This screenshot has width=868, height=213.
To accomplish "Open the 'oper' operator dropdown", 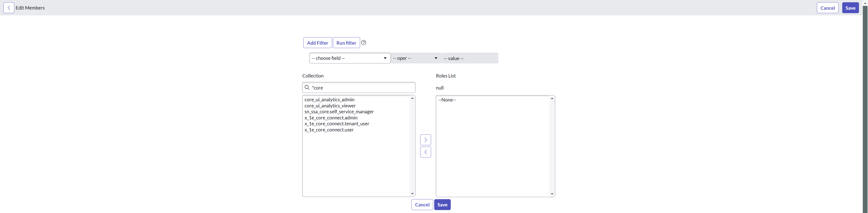I will coord(416,58).
